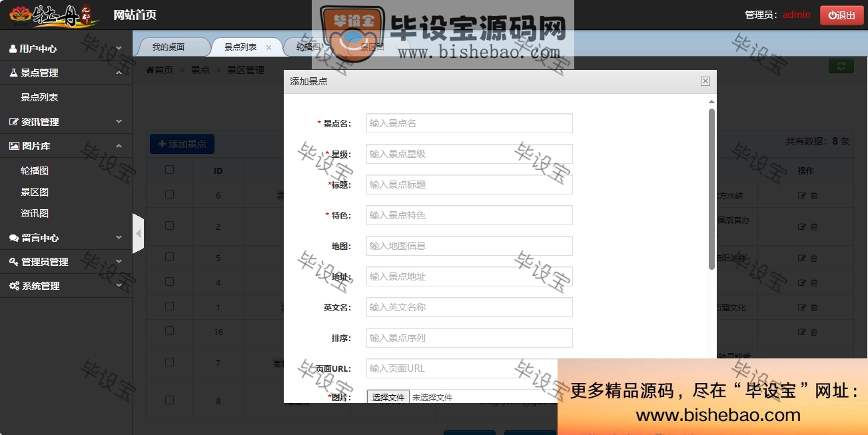Focus the 景点名 input field

point(470,123)
